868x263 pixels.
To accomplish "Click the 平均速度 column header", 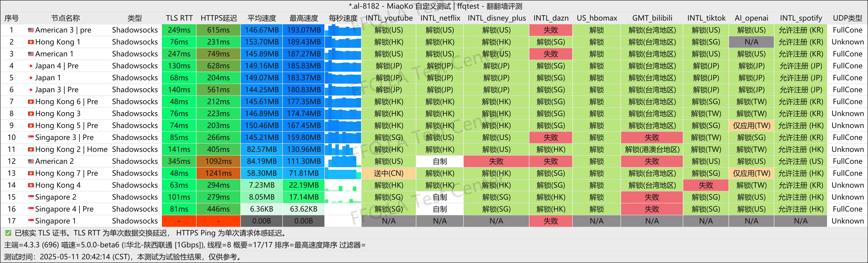I will click(262, 18).
